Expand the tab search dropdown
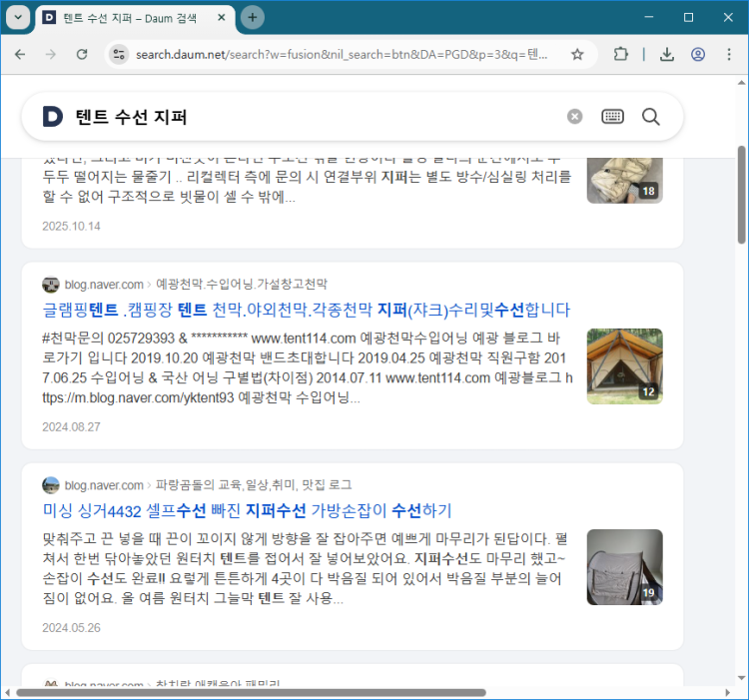The width and height of the screenshot is (749, 700). (18, 18)
